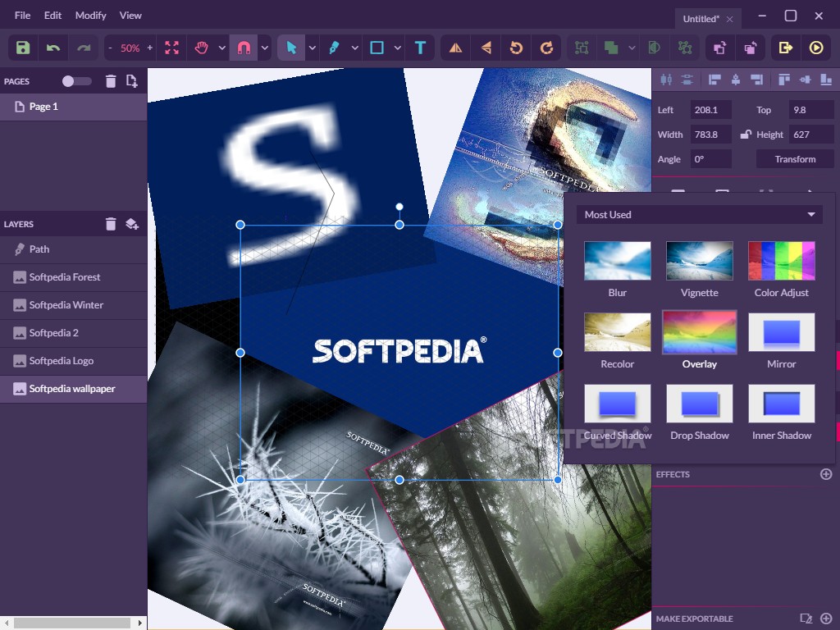The width and height of the screenshot is (840, 630).
Task: Add a new page
Action: (131, 81)
